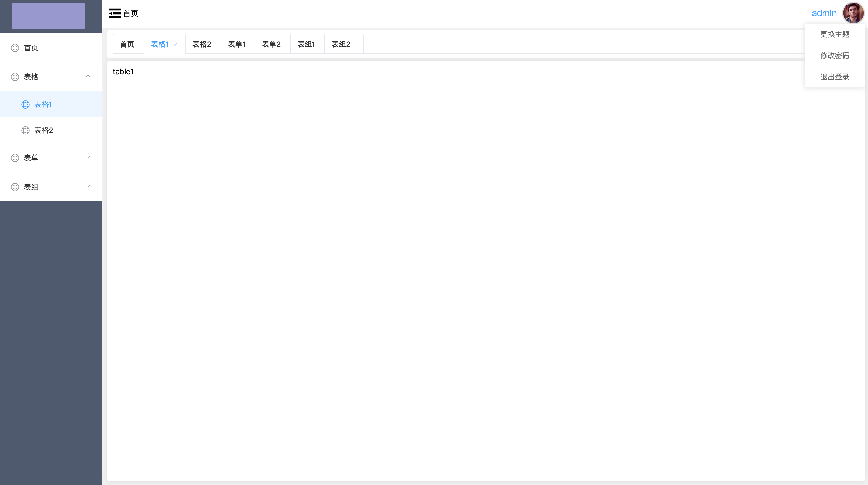Collapse the 表格 submenu chevron
The height and width of the screenshot is (485, 868).
click(x=88, y=76)
